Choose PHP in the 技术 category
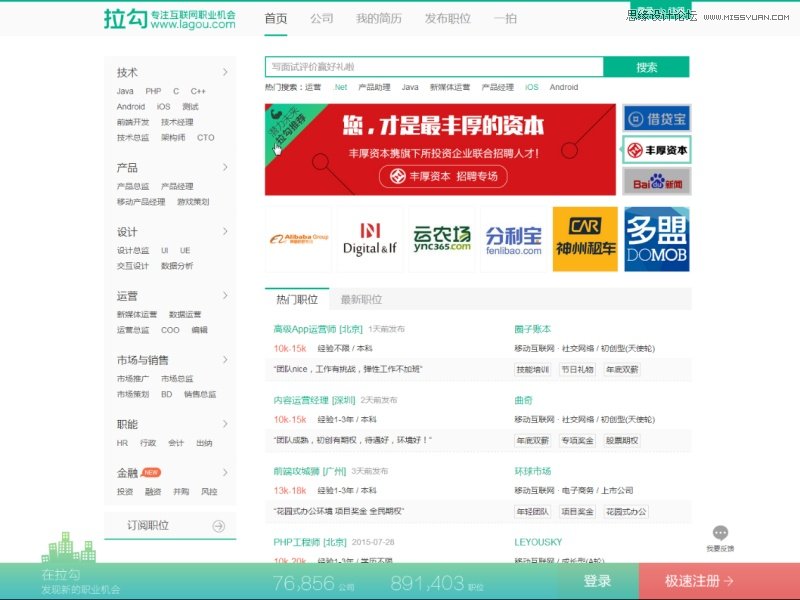800x600 pixels. pos(153,91)
